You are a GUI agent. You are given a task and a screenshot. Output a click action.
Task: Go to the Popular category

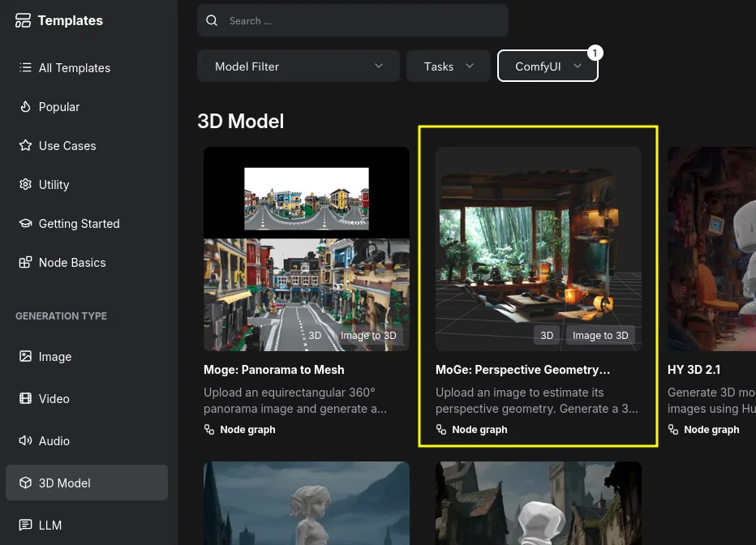[x=87, y=107]
